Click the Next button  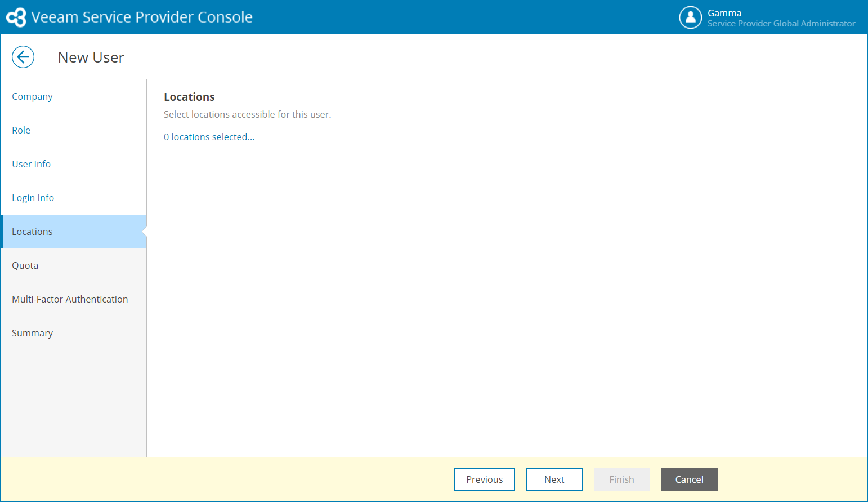[x=554, y=479]
